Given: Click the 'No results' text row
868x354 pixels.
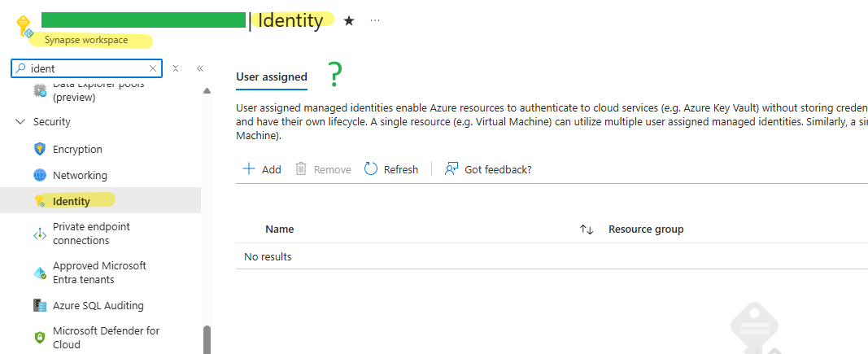Looking at the screenshot, I should [x=268, y=256].
